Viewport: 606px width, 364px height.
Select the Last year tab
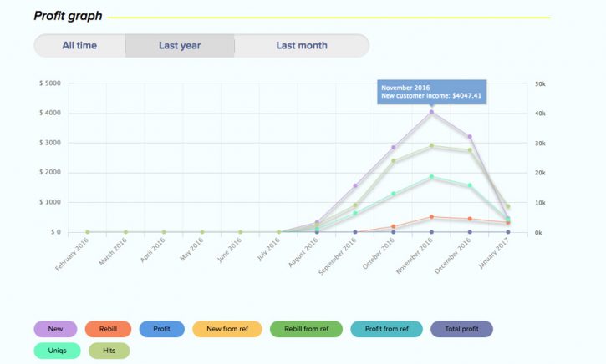click(x=180, y=46)
